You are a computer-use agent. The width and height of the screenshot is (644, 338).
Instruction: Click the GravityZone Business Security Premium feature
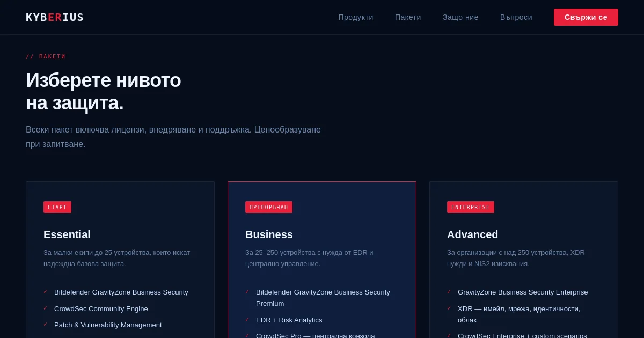click(323, 298)
